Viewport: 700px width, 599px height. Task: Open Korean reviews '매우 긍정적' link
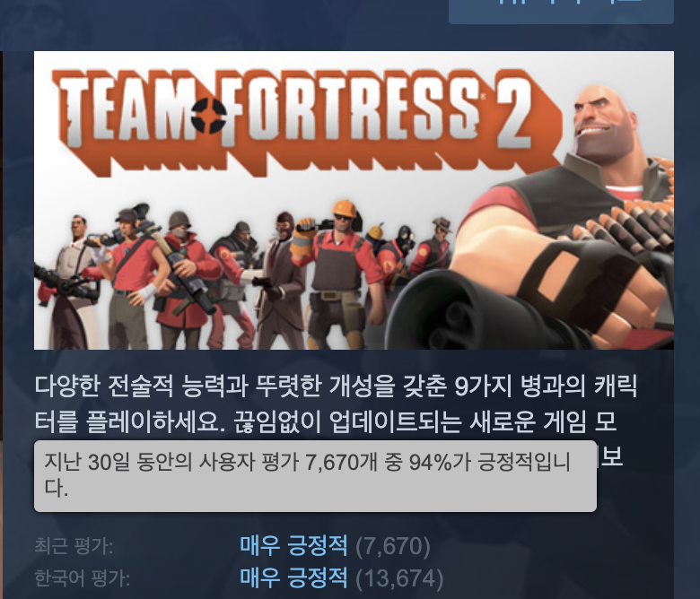click(293, 577)
